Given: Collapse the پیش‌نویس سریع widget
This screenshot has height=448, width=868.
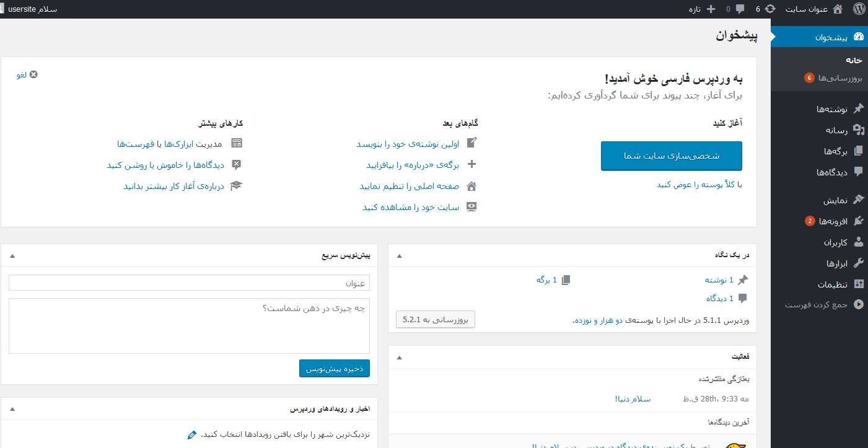Looking at the screenshot, I should pos(12,255).
